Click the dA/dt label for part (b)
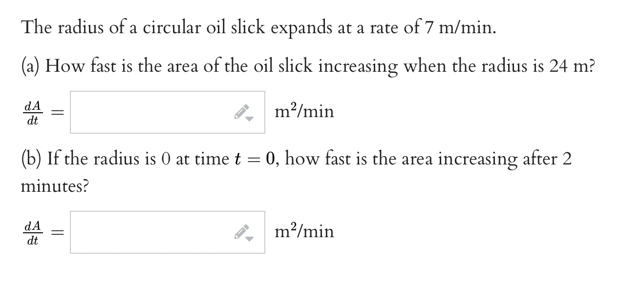Image resolution: width=644 pixels, height=285 pixels. click(x=32, y=231)
